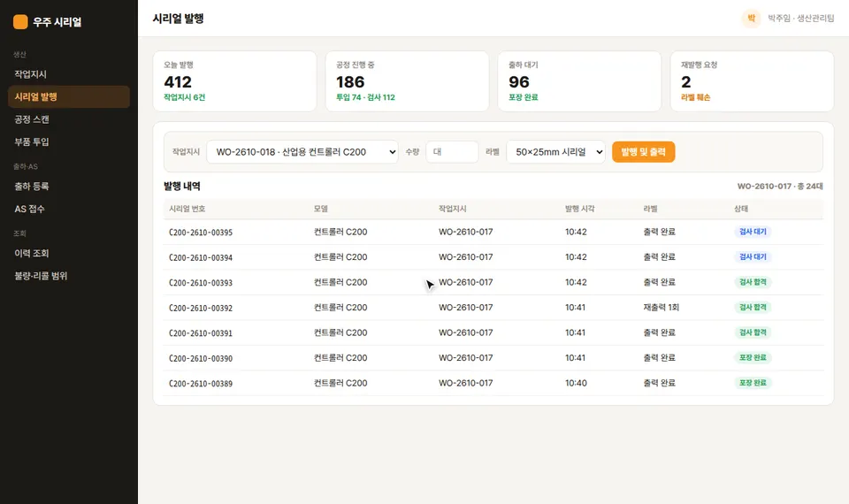Focus the 수량 input field
Viewport: 849px width, 504px height.
(x=452, y=152)
